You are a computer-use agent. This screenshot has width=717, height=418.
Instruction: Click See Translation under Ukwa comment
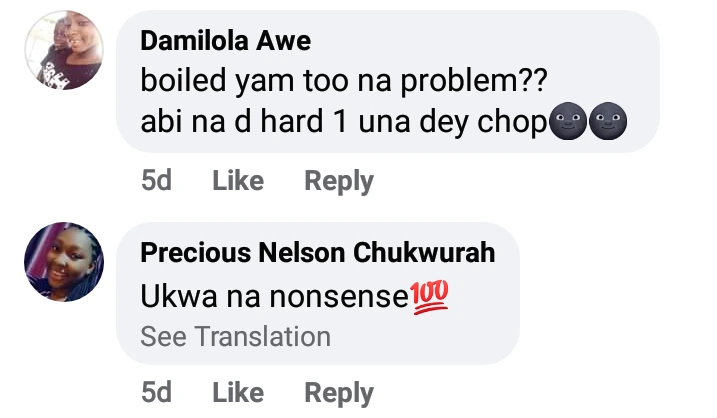pyautogui.click(x=235, y=337)
